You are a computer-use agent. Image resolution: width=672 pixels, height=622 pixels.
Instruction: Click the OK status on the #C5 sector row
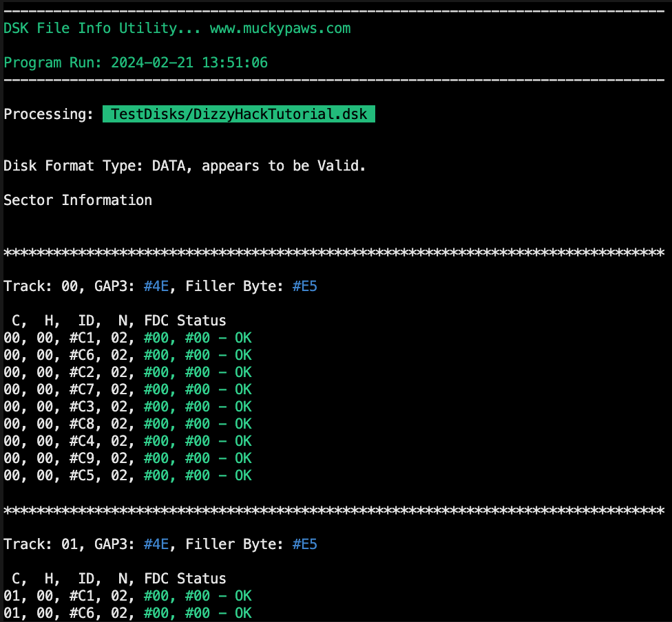(244, 475)
